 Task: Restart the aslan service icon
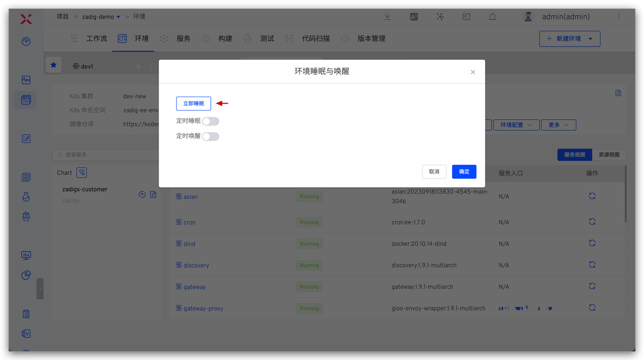click(x=592, y=196)
